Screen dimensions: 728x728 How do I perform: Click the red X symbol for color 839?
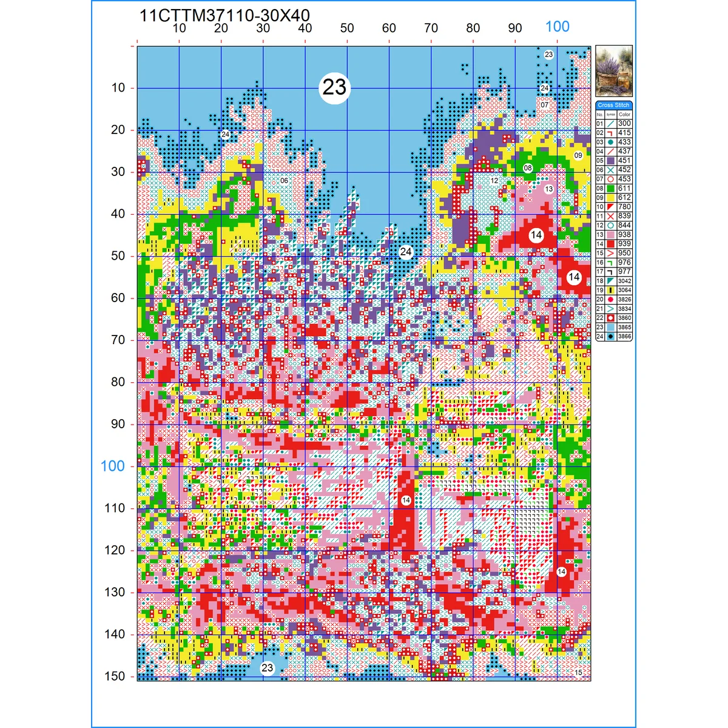pyautogui.click(x=610, y=216)
